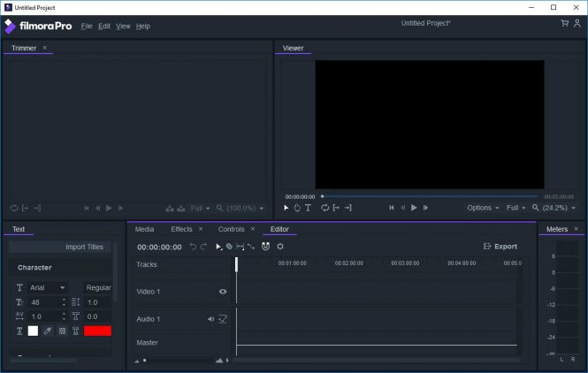Toggle loop playback in Trimmer

coord(14,208)
